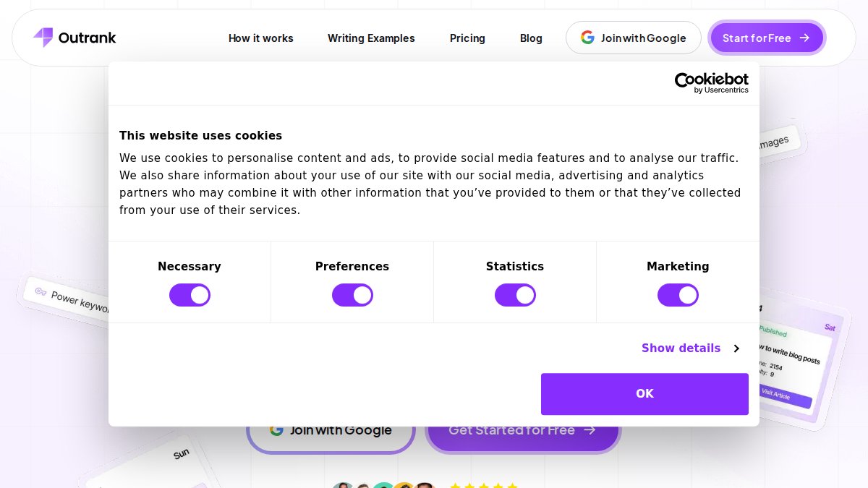Click the Outrank logo in the navbar
Viewport: 868px width, 488px height.
pos(74,38)
